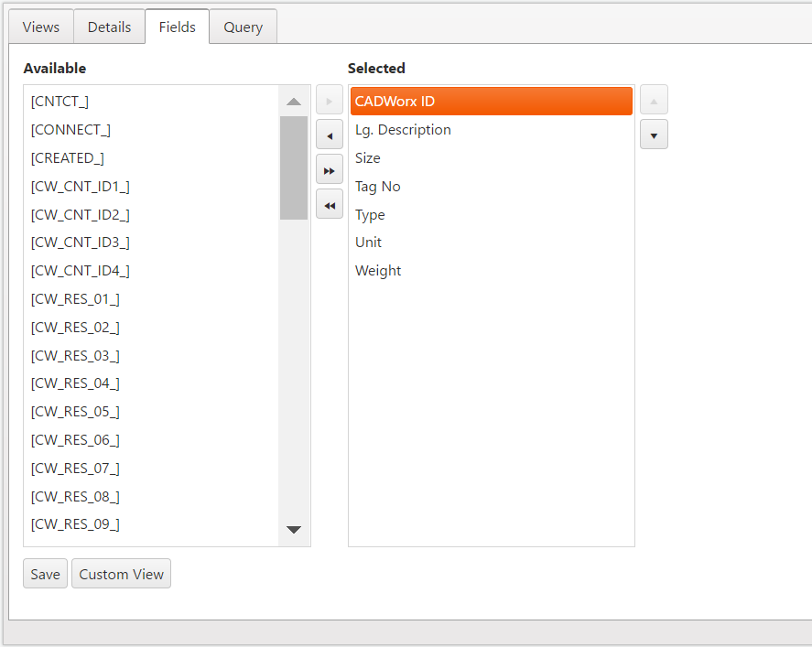Screen dimensions: 812x647
Task: Select Tag No in Selected list
Action: pos(378,187)
